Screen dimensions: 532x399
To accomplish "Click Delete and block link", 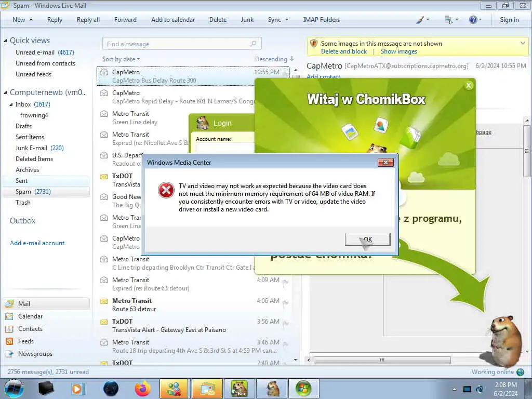I will pos(344,51).
